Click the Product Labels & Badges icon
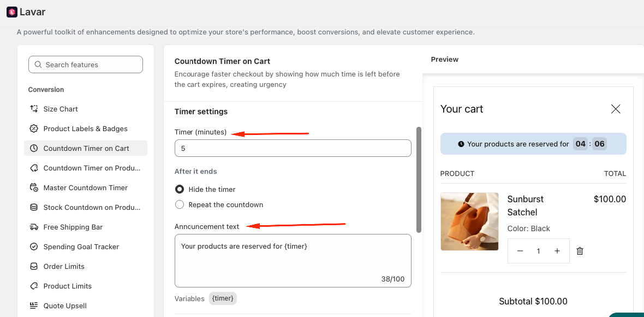The image size is (644, 317). coord(34,128)
